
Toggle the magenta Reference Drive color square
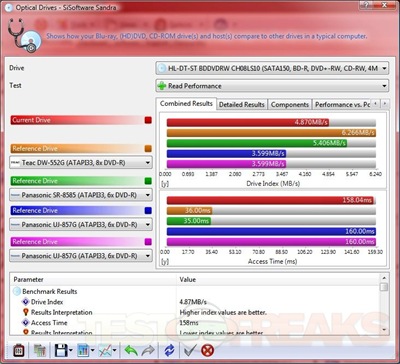tap(148, 242)
